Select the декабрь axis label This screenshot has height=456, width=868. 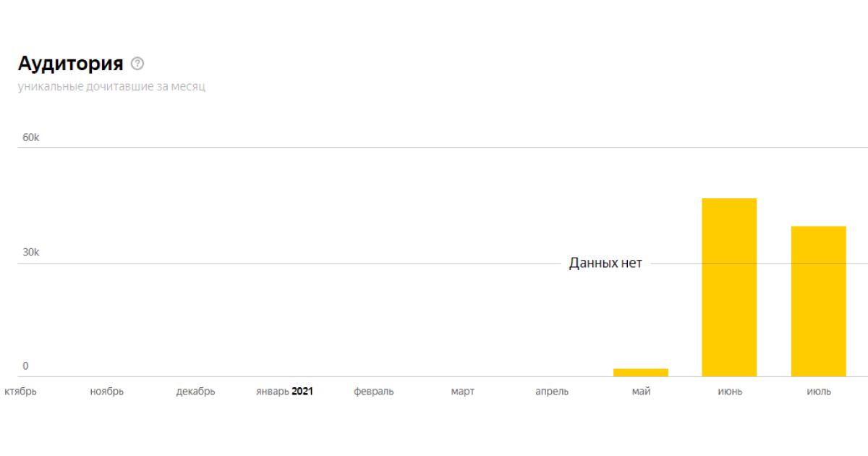pos(195,392)
